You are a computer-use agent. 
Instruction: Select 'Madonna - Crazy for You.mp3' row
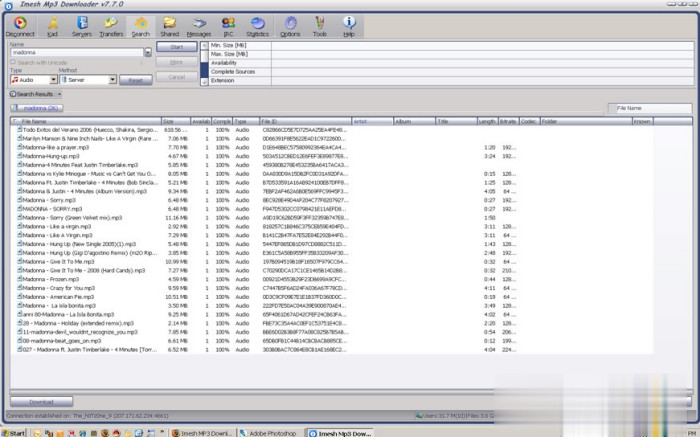pos(332,288)
